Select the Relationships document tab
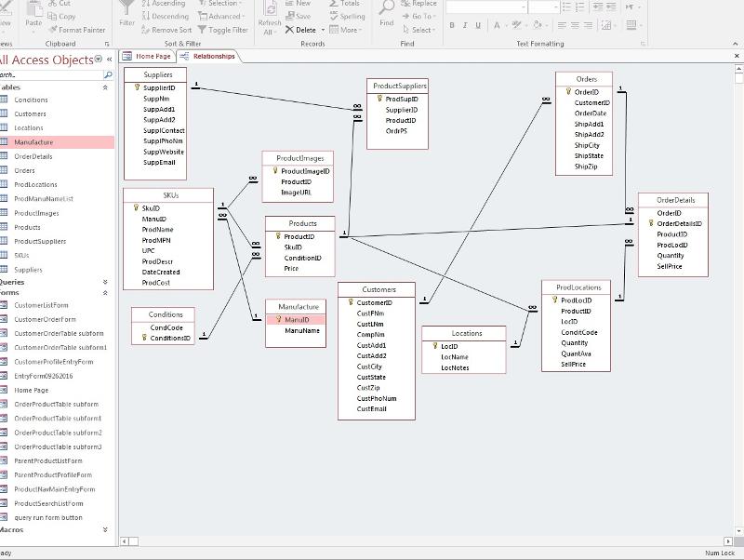The image size is (744, 560). coord(208,56)
